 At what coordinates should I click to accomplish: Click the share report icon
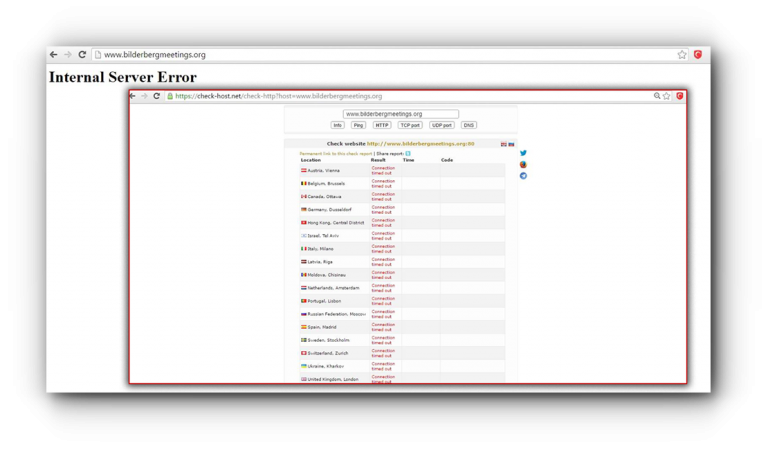[x=408, y=154]
